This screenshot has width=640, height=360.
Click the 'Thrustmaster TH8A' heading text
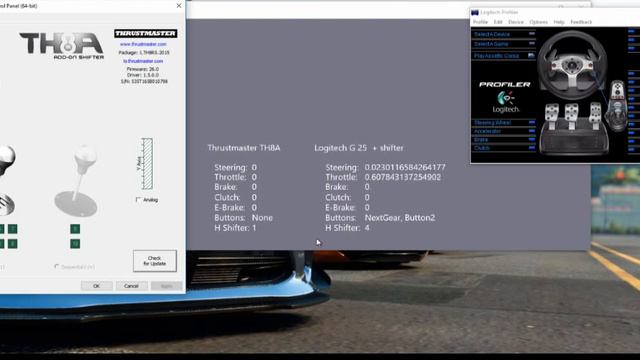tap(244, 148)
